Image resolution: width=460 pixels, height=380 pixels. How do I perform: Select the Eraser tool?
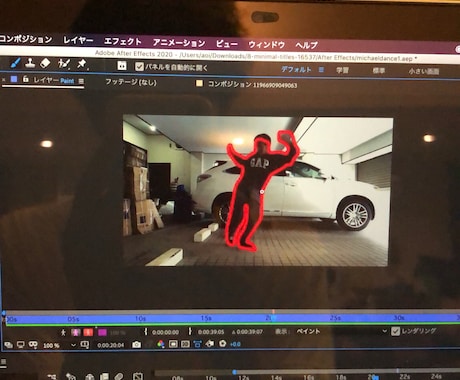pos(45,63)
